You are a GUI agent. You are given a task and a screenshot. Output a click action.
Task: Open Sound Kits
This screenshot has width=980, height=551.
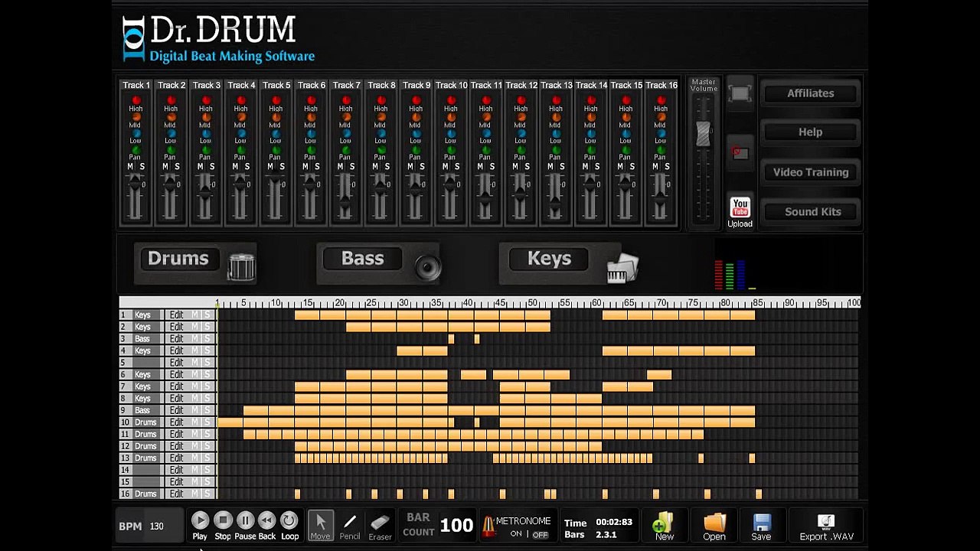pyautogui.click(x=810, y=212)
